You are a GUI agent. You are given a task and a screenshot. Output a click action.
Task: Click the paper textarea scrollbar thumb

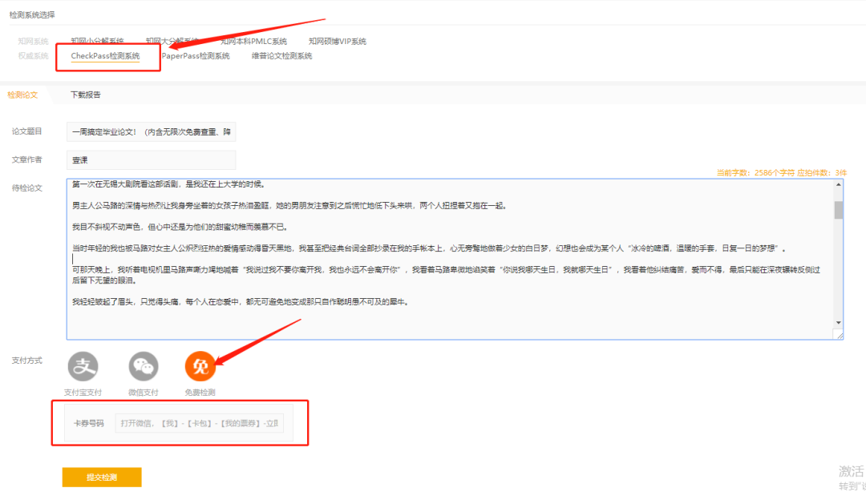839,210
